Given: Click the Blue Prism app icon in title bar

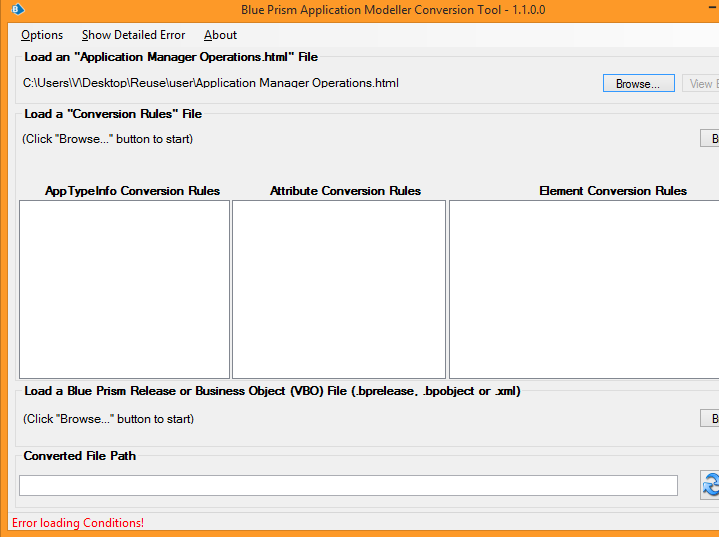Looking at the screenshot, I should pos(17,9).
